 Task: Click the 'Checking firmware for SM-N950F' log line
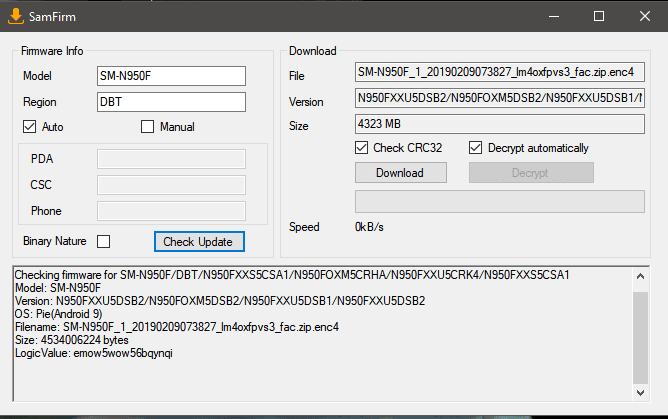(x=292, y=275)
